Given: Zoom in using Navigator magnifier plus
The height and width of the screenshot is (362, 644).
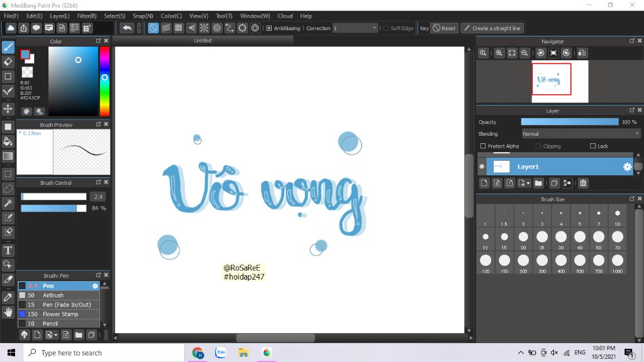Looking at the screenshot, I should click(499, 53).
